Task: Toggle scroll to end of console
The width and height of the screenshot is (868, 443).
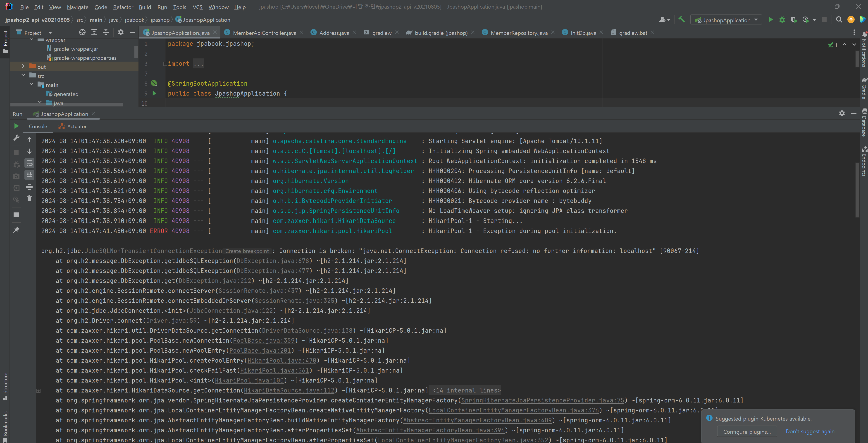Action: pos(29,175)
